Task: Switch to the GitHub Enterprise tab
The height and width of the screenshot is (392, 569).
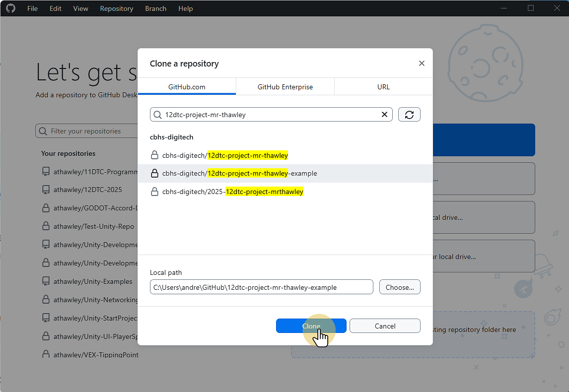Action: pyautogui.click(x=285, y=87)
